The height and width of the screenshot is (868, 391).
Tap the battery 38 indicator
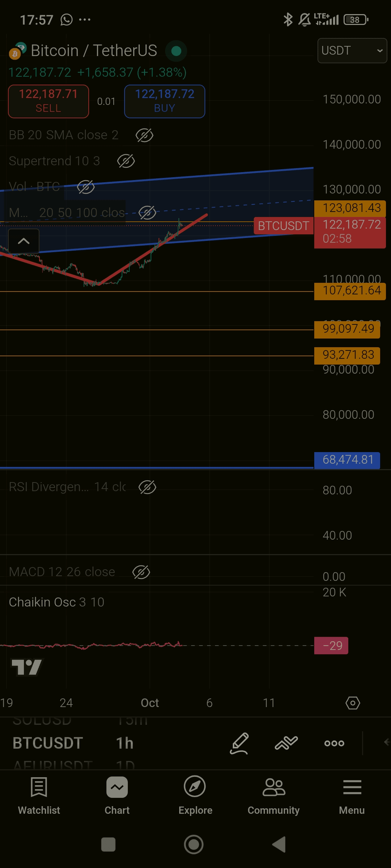tap(356, 20)
